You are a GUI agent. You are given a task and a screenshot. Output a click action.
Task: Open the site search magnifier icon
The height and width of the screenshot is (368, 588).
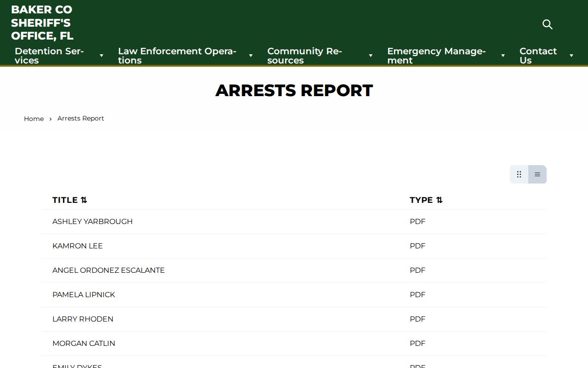(547, 24)
